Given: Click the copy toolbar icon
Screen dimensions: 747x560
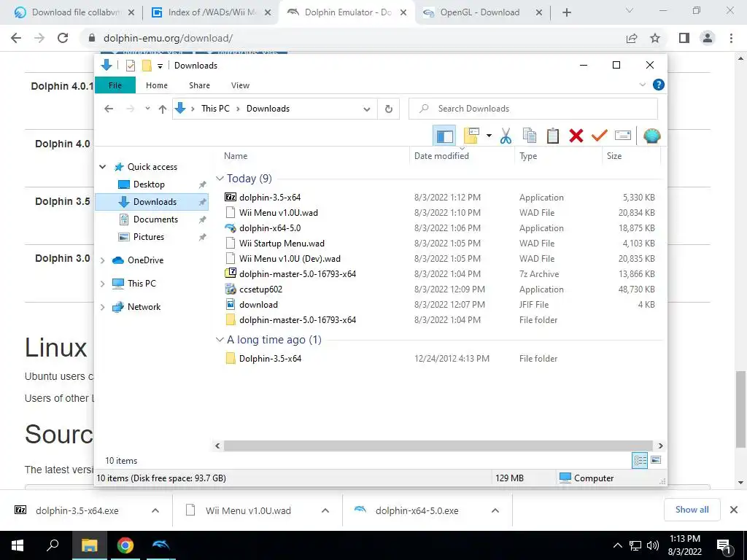Looking at the screenshot, I should coord(530,136).
